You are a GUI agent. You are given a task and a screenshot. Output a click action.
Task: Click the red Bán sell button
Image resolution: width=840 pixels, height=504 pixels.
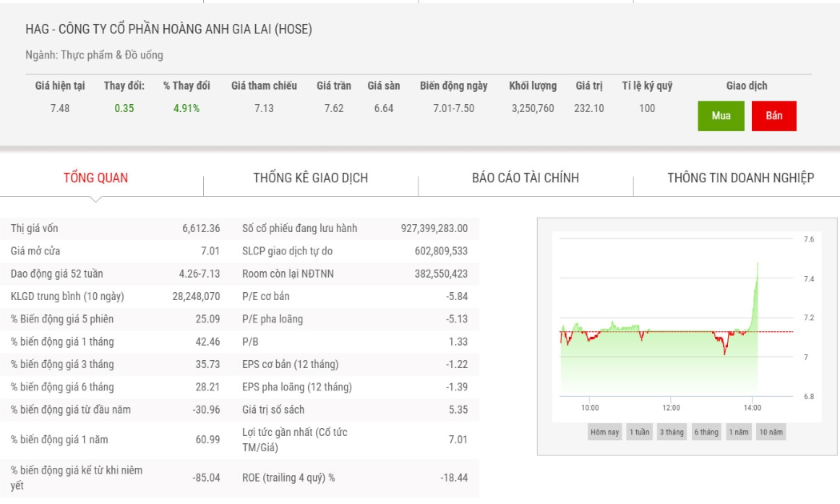pos(774,116)
